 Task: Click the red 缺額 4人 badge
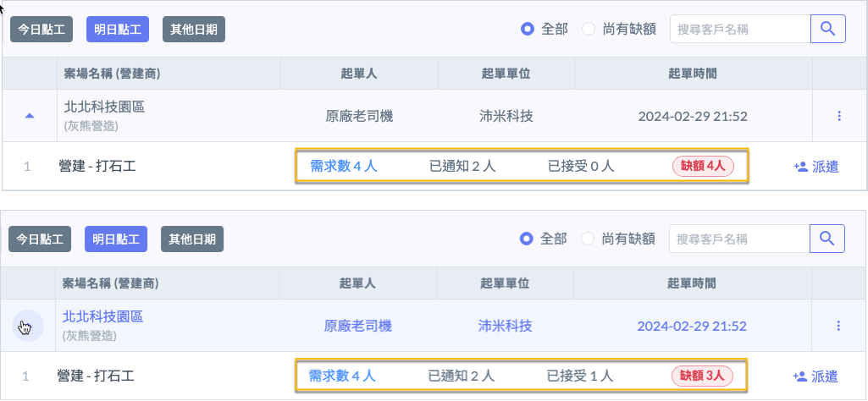tap(702, 167)
